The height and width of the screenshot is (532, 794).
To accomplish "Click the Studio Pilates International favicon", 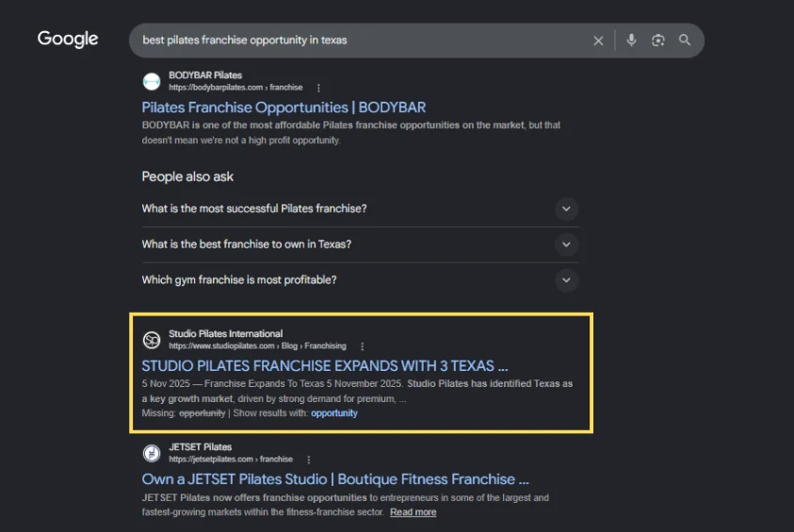I will (152, 340).
